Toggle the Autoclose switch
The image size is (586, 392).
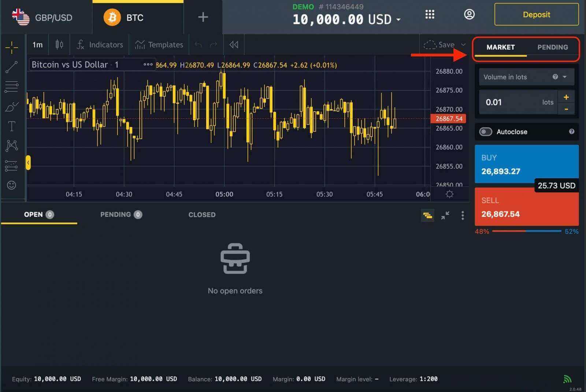pos(486,132)
